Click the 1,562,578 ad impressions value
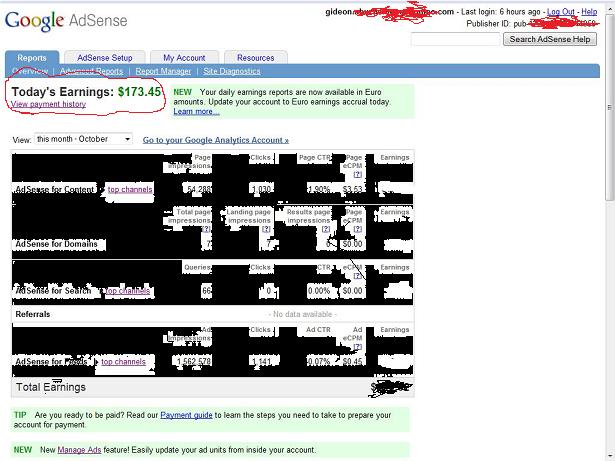The image size is (615, 461). tap(194, 361)
